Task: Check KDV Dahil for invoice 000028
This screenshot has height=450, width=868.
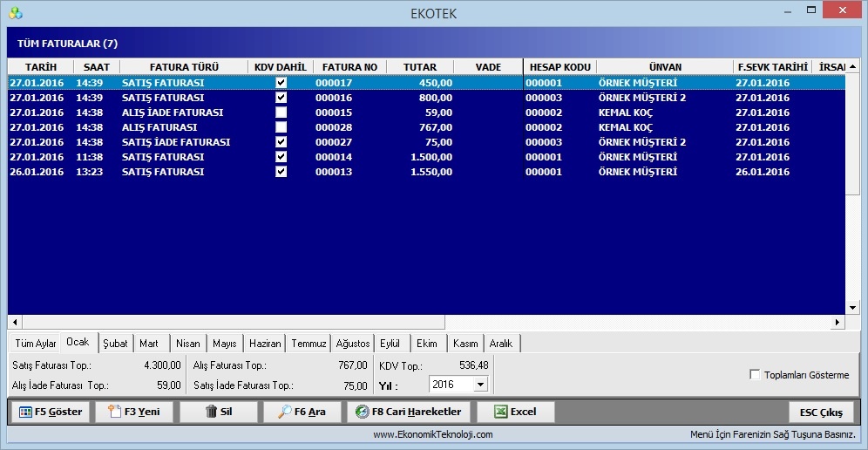Action: 281,127
